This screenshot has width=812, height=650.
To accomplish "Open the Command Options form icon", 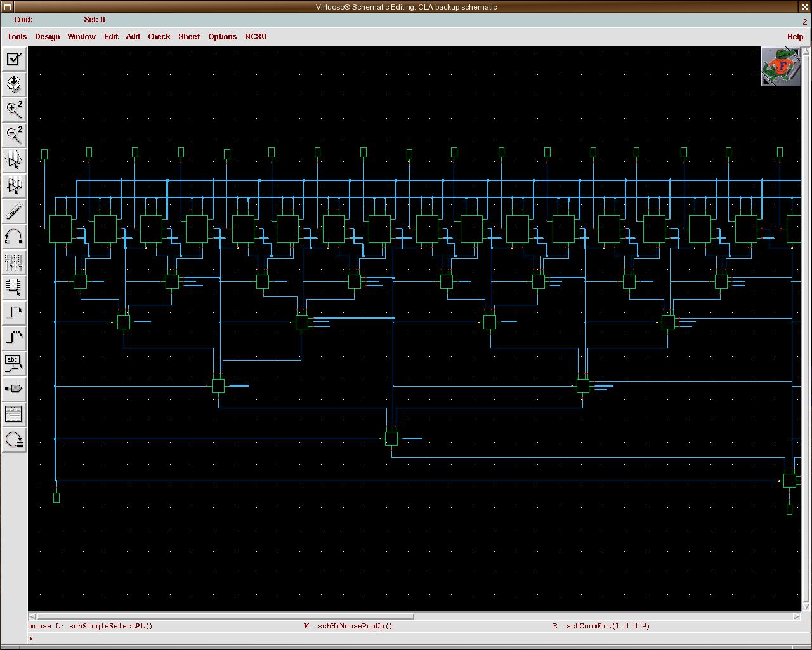I will pyautogui.click(x=14, y=414).
